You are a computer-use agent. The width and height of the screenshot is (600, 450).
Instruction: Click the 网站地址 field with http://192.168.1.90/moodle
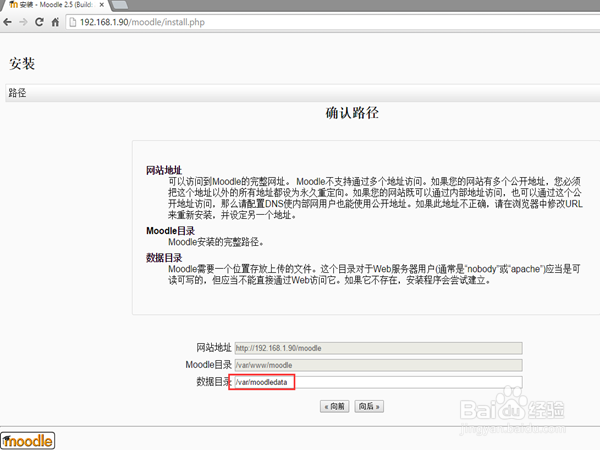(378, 348)
